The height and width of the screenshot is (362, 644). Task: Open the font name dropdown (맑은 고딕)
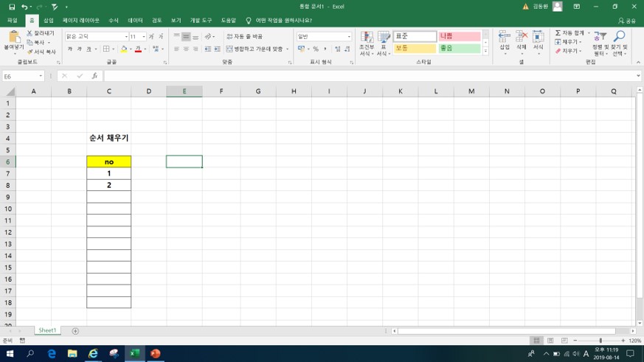click(126, 37)
